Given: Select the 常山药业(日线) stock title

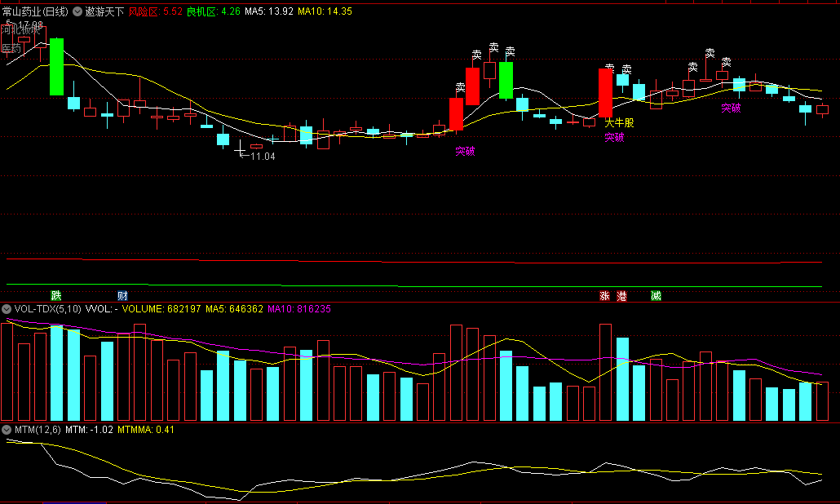Looking at the screenshot, I should click(x=35, y=11).
